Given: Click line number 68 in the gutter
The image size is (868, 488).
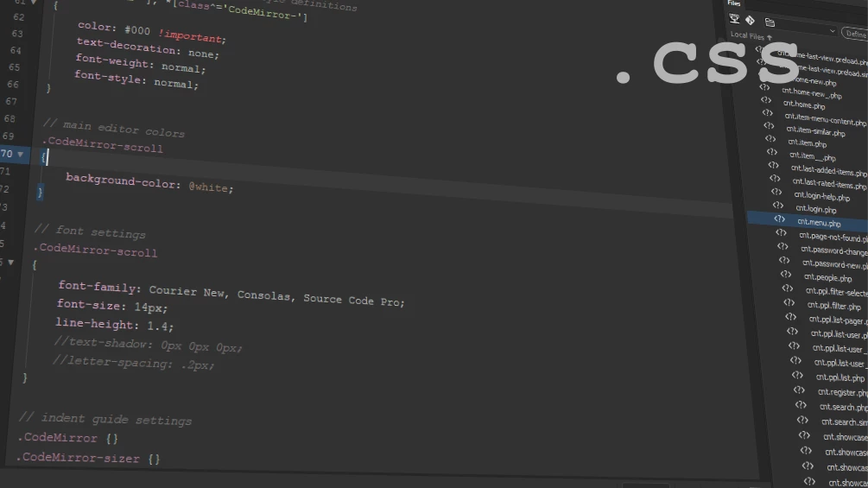Looking at the screenshot, I should click(10, 118).
